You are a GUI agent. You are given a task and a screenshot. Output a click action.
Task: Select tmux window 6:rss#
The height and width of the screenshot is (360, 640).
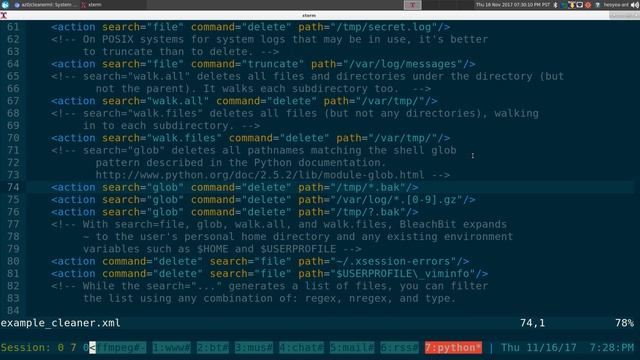(399, 347)
